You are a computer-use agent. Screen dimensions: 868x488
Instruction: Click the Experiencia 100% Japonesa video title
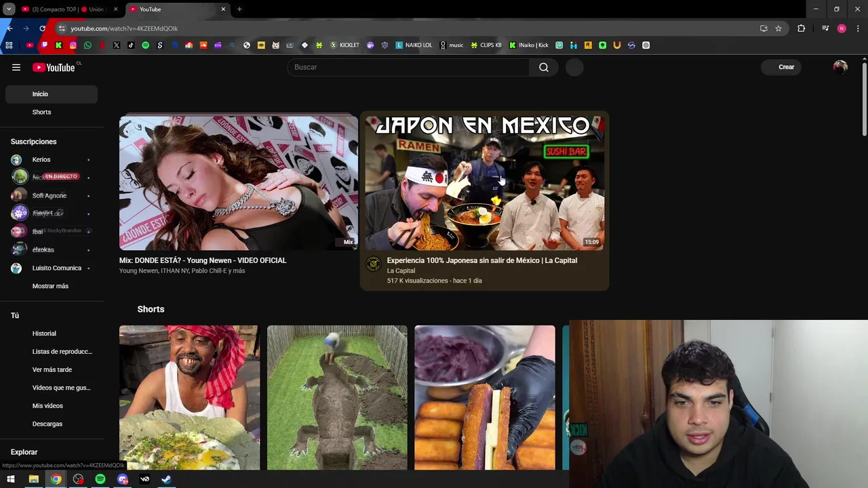pyautogui.click(x=482, y=260)
